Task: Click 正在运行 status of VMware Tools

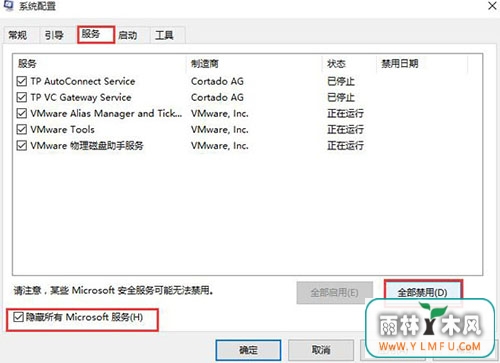Action: click(345, 129)
